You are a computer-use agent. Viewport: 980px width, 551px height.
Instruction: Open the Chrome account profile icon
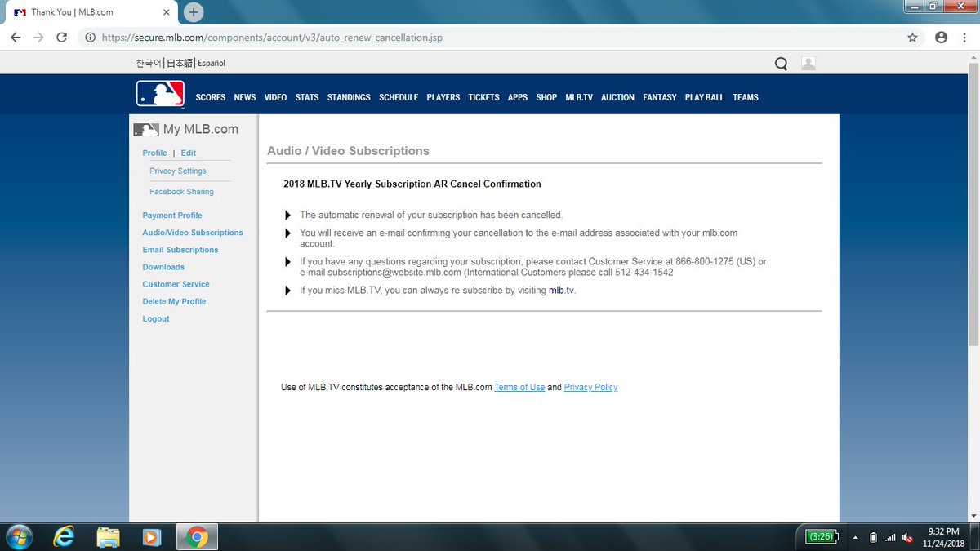click(941, 38)
